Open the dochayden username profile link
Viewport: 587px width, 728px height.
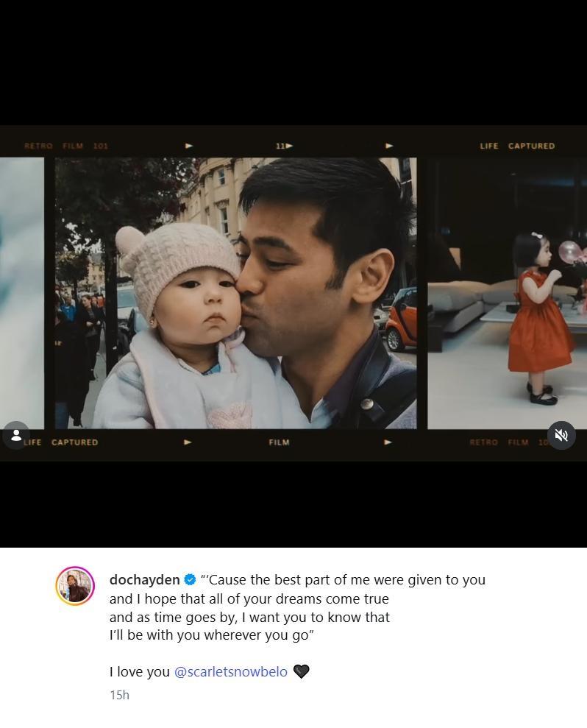(144, 580)
